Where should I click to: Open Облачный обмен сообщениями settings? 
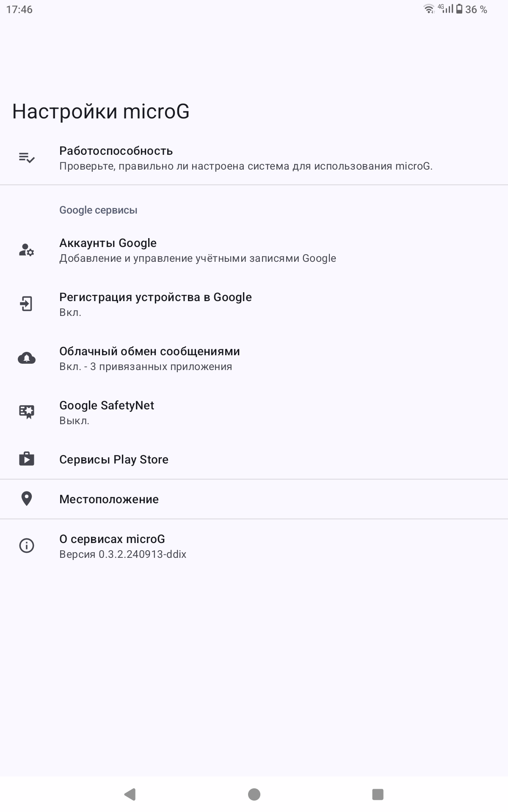coord(149,358)
